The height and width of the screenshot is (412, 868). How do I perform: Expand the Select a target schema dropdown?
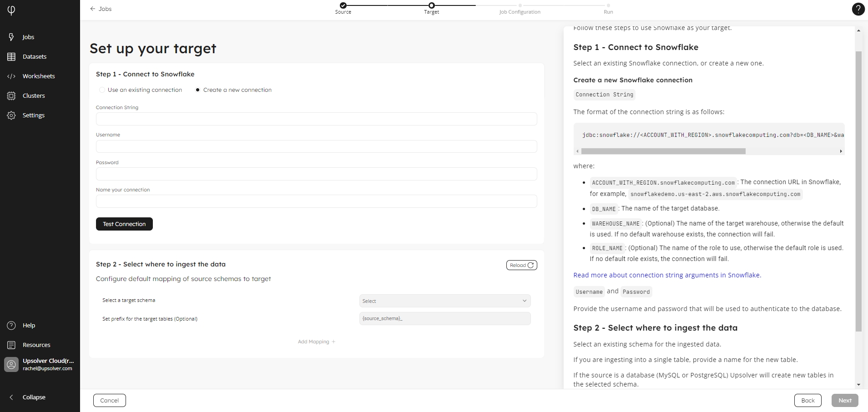pos(444,301)
